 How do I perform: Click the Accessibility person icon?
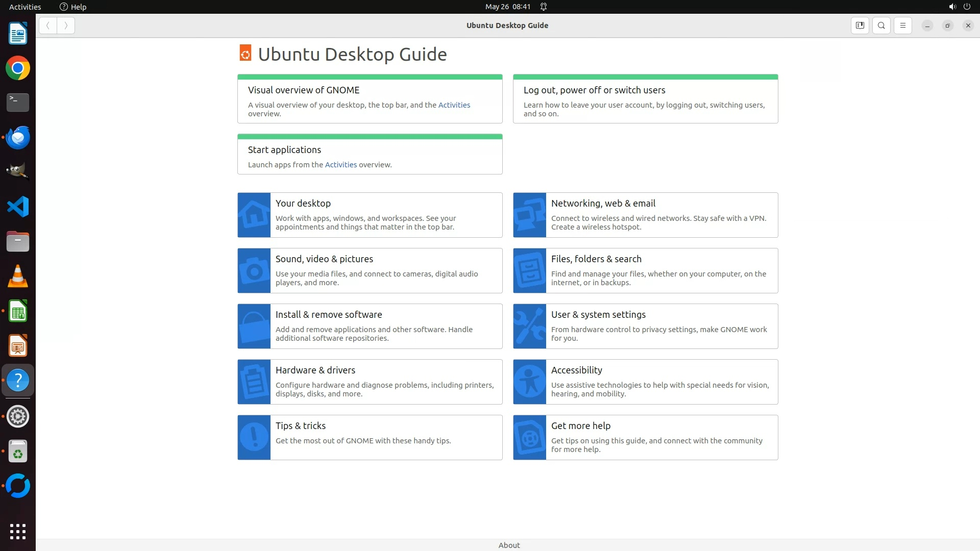coord(529,382)
